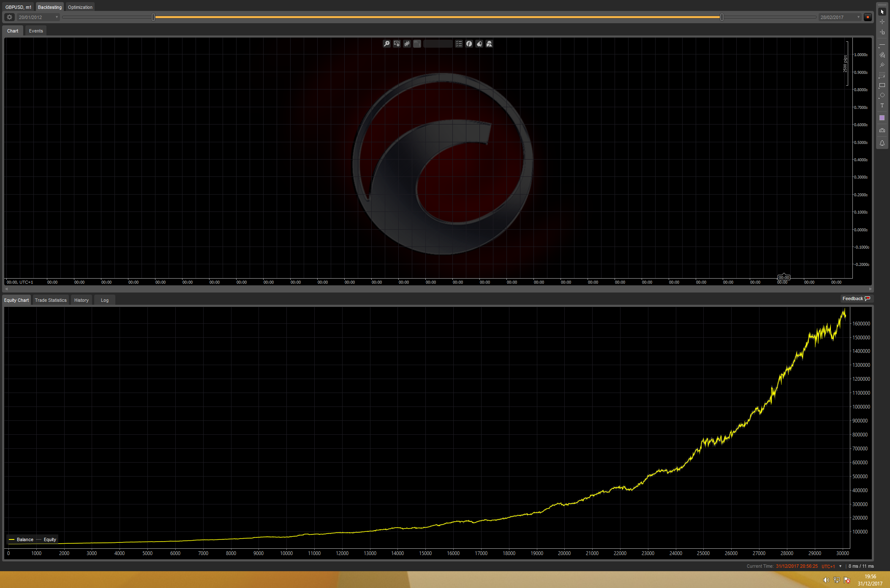Click the Feedback button
Screen dimensions: 890x588
(x=856, y=298)
